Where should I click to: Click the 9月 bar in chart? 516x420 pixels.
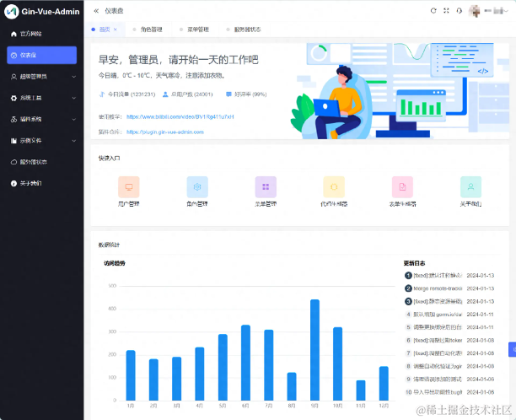click(315, 350)
